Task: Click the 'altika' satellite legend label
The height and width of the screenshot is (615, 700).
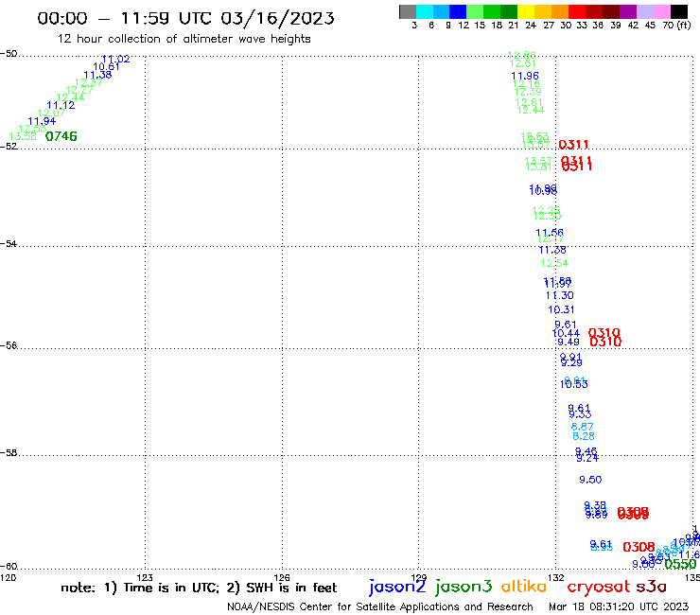Action: (524, 586)
